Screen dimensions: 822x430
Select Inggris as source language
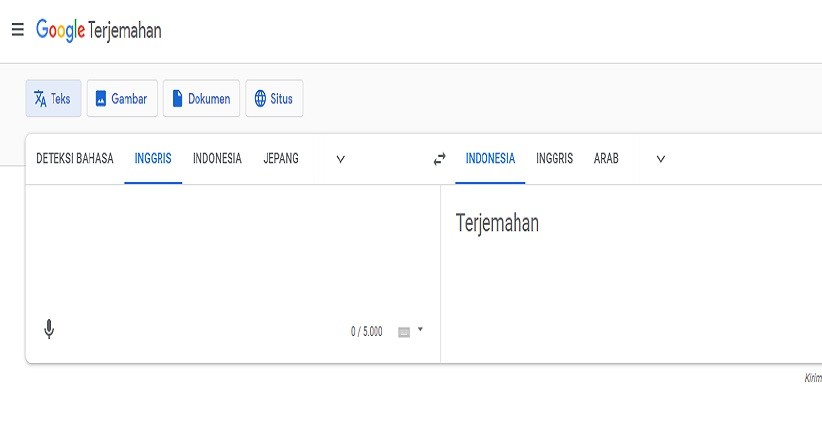[153, 159]
